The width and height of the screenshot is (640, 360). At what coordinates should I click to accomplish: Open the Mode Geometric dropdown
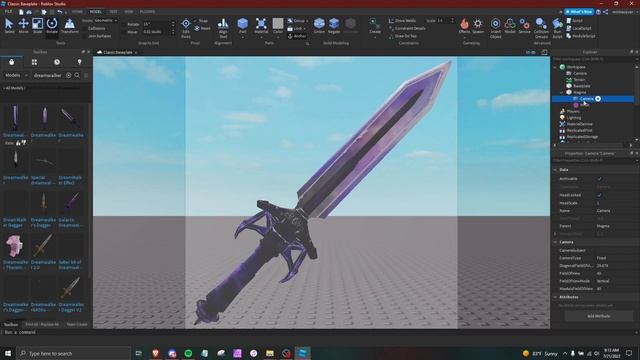106,20
